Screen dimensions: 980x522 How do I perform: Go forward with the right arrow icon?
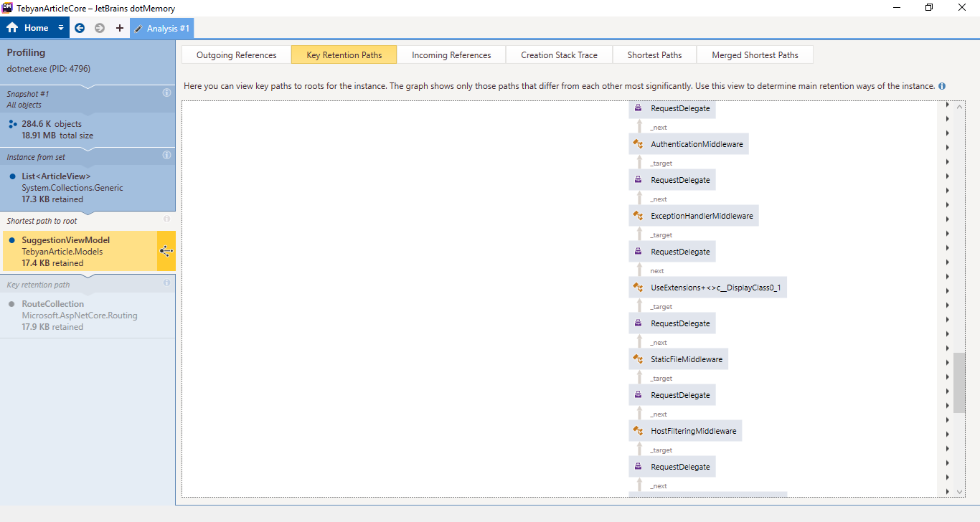(x=100, y=28)
